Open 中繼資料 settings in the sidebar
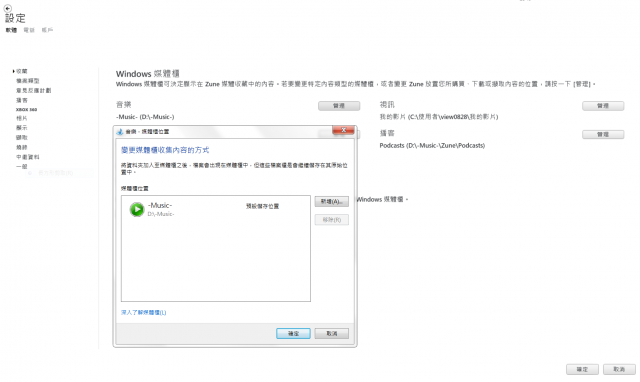Image resolution: width=640 pixels, height=382 pixels. click(28, 157)
